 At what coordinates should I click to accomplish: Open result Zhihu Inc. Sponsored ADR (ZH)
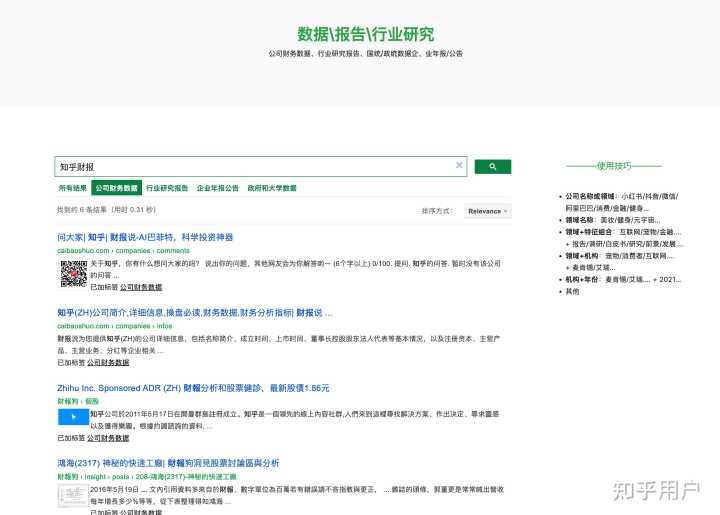coord(193,388)
